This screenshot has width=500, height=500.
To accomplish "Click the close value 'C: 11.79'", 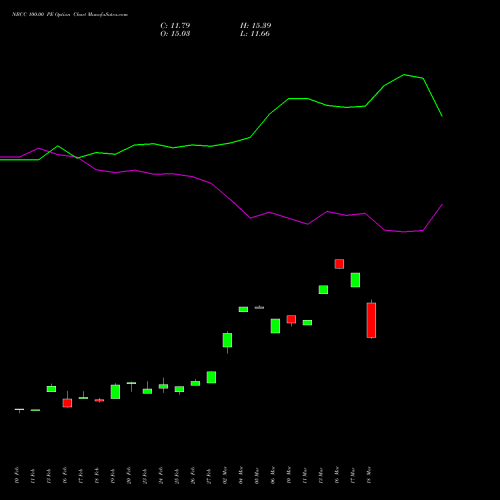I will [175, 26].
